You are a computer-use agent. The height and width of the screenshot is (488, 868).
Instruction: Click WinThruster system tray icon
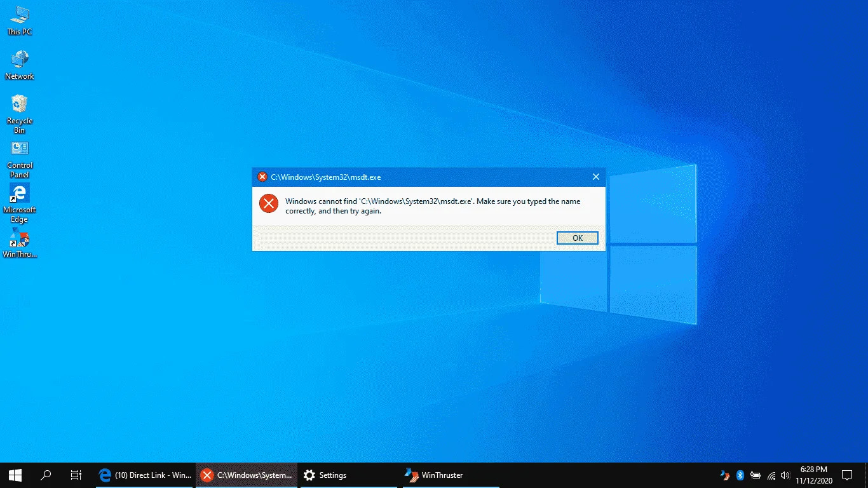(x=725, y=475)
